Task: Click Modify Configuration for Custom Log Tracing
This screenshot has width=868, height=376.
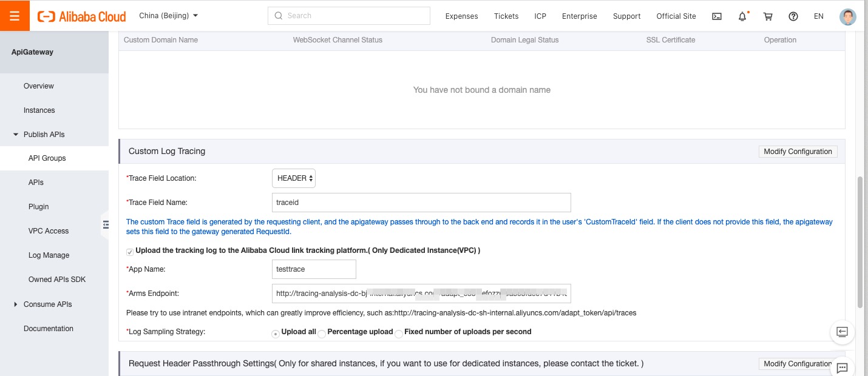Action: 798,152
